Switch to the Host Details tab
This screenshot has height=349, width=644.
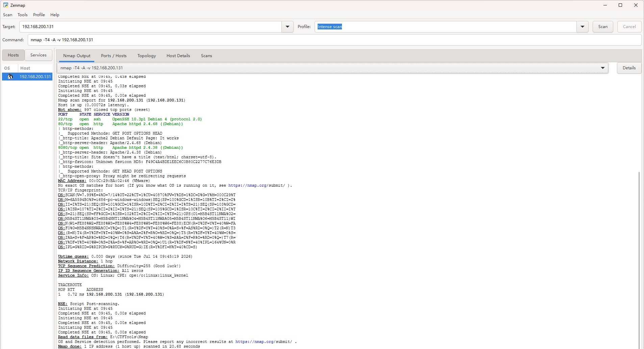(178, 56)
